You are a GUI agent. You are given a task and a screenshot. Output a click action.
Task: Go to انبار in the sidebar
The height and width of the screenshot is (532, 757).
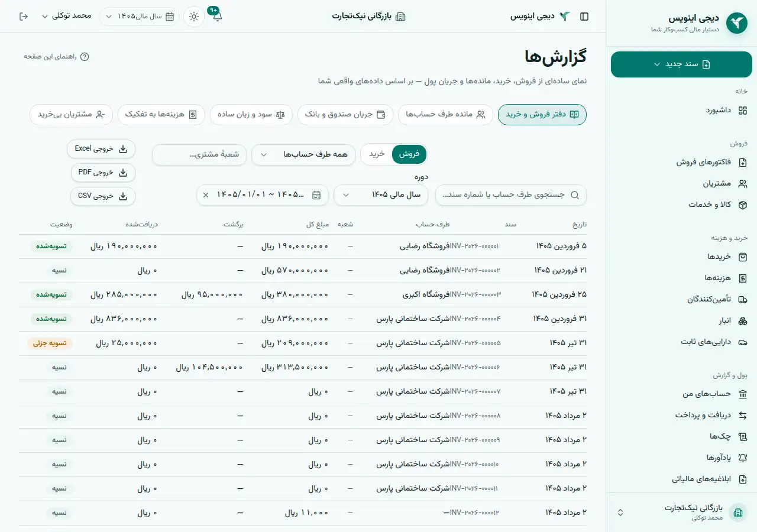coord(681,320)
